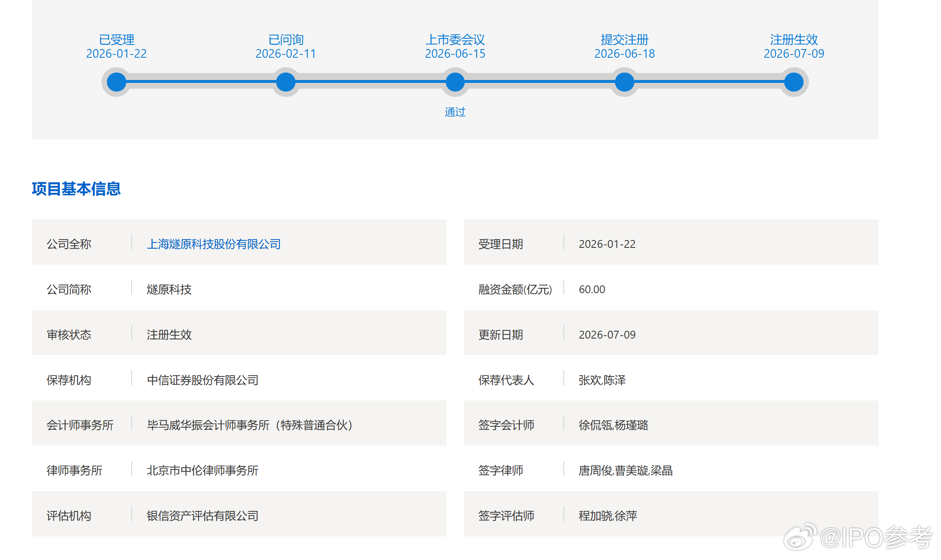
Task: Select the 提交注册 stage label
Action: point(624,40)
